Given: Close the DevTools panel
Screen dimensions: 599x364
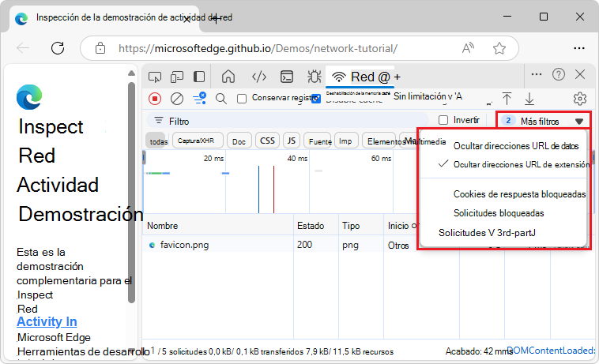Looking at the screenshot, I should 580,74.
